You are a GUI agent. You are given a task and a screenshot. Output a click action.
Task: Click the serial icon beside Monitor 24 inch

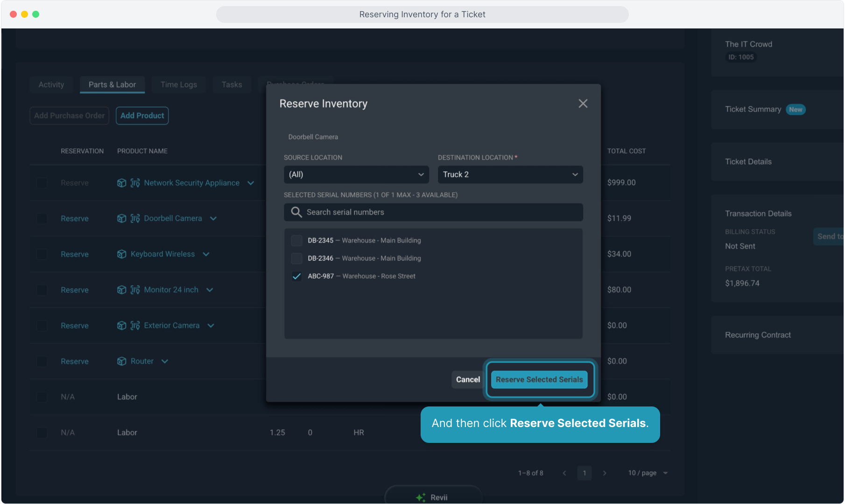coord(135,290)
